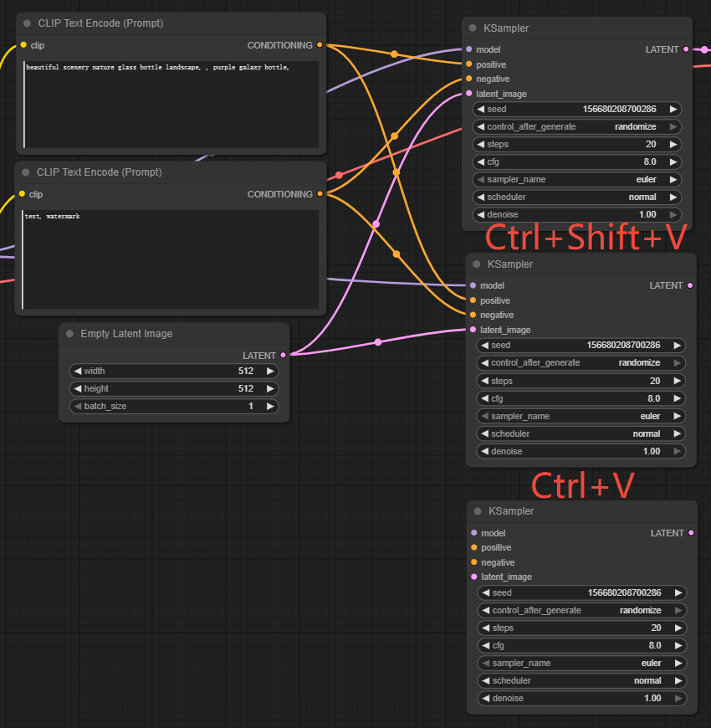This screenshot has height=728, width=711.
Task: Decrease steps with the left arrow in top KSampler
Action: (x=480, y=144)
